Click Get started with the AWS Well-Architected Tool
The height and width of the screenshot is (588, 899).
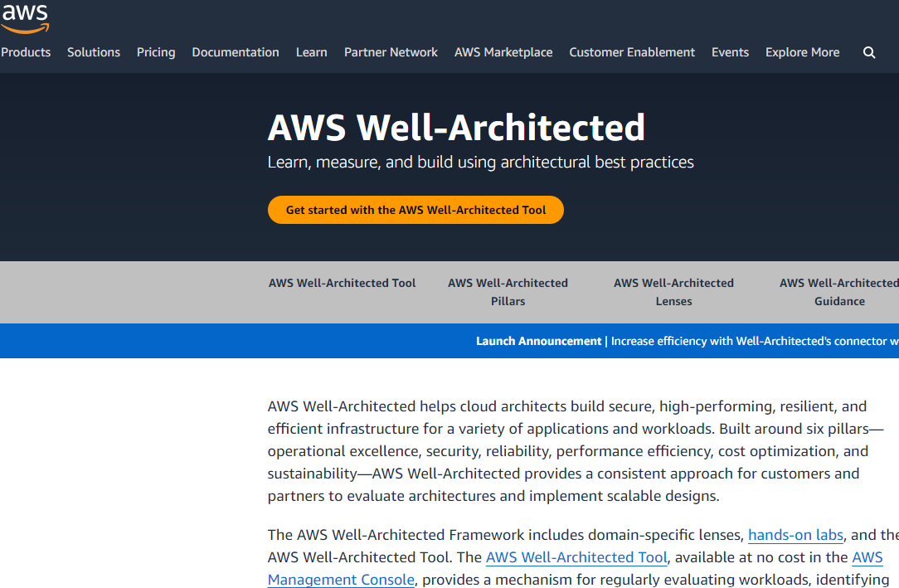415,210
